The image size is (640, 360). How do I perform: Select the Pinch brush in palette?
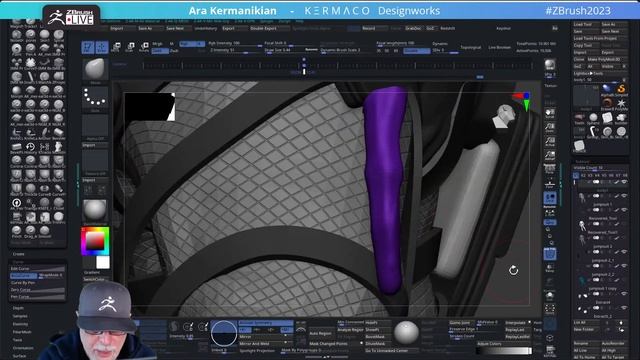[16, 231]
